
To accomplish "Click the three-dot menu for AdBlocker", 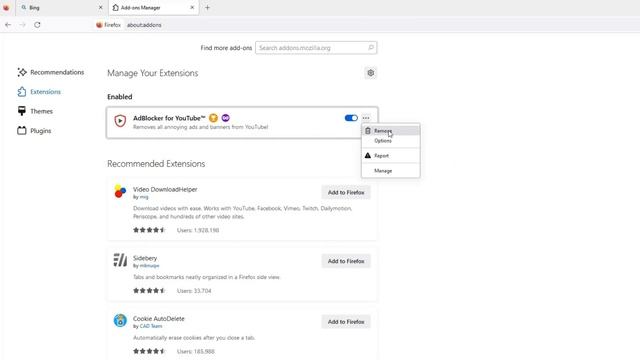I will (366, 118).
